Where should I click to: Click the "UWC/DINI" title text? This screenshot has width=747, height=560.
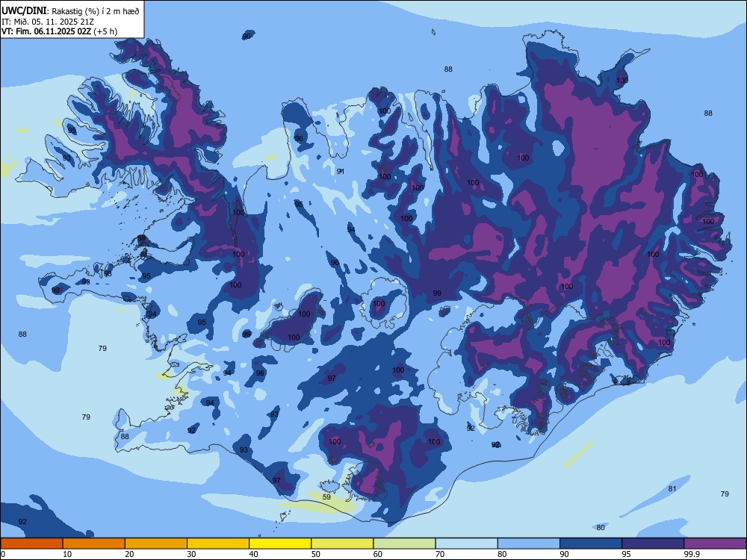(24, 11)
